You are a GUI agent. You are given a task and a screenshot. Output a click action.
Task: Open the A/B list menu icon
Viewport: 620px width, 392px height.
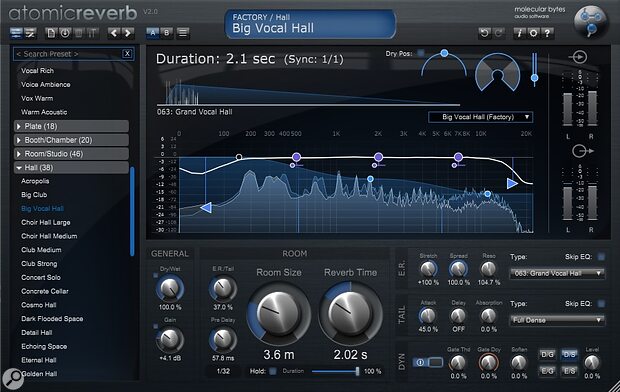click(x=183, y=33)
